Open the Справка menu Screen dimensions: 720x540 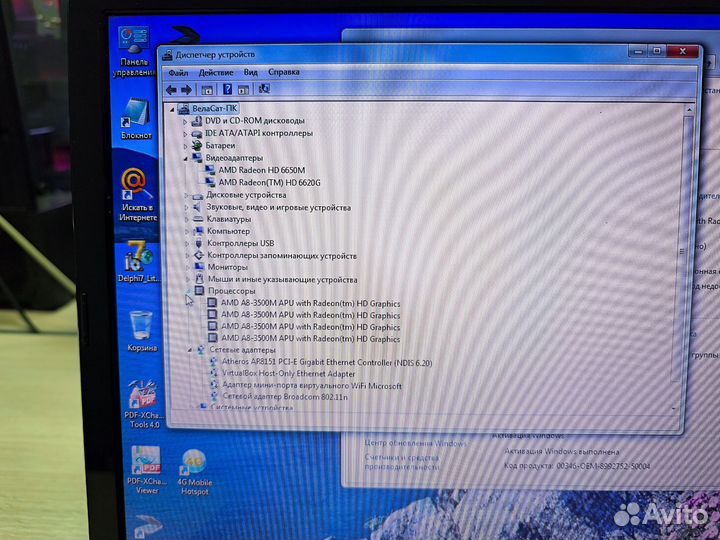click(284, 72)
